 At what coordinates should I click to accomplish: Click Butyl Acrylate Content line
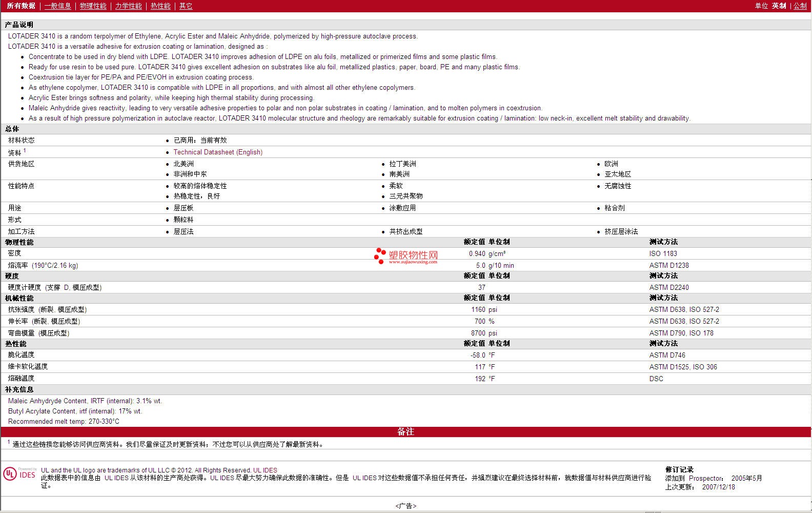[75, 411]
